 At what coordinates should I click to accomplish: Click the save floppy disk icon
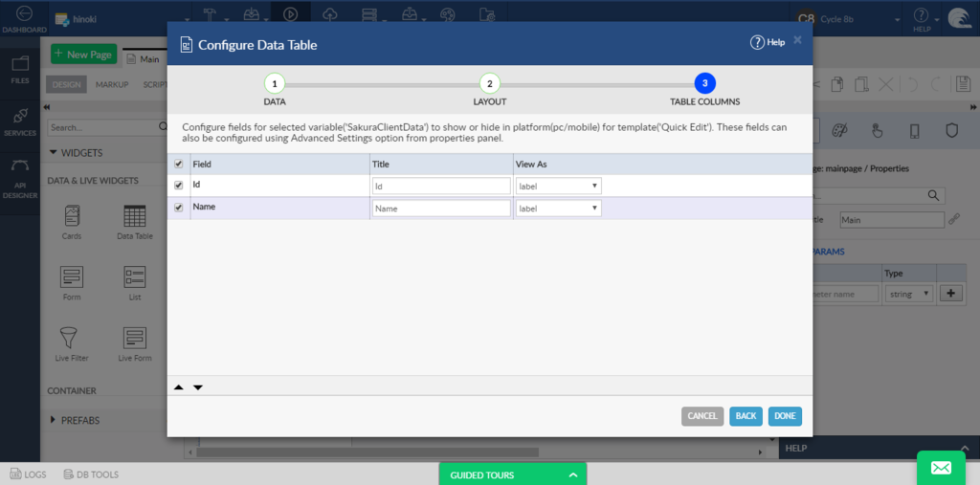(963, 84)
